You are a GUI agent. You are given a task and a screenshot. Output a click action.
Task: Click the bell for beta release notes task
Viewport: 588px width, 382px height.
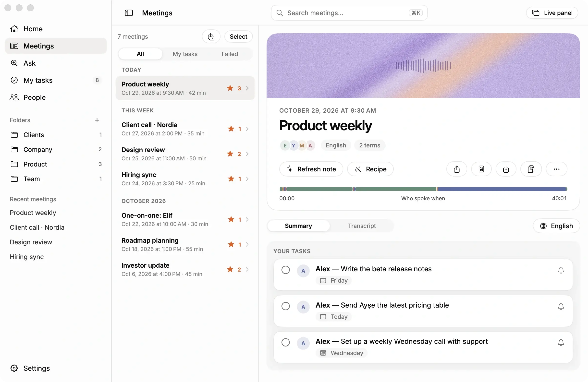click(561, 270)
